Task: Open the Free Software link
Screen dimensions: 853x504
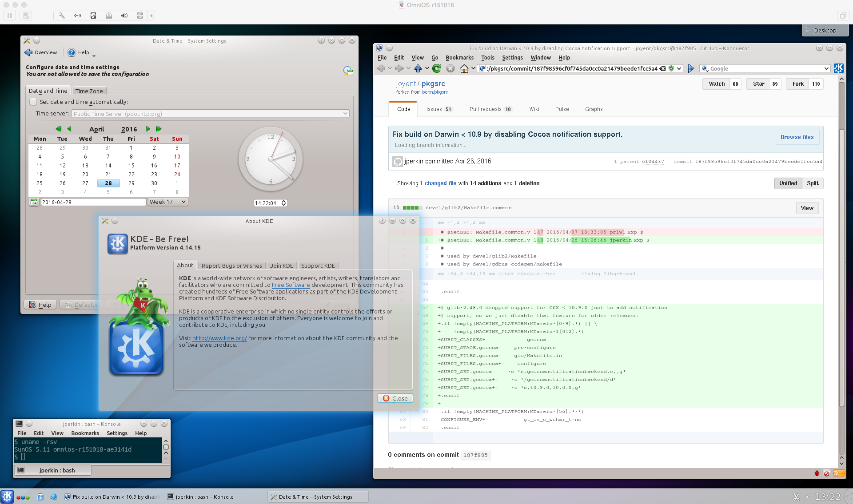Action: click(291, 285)
